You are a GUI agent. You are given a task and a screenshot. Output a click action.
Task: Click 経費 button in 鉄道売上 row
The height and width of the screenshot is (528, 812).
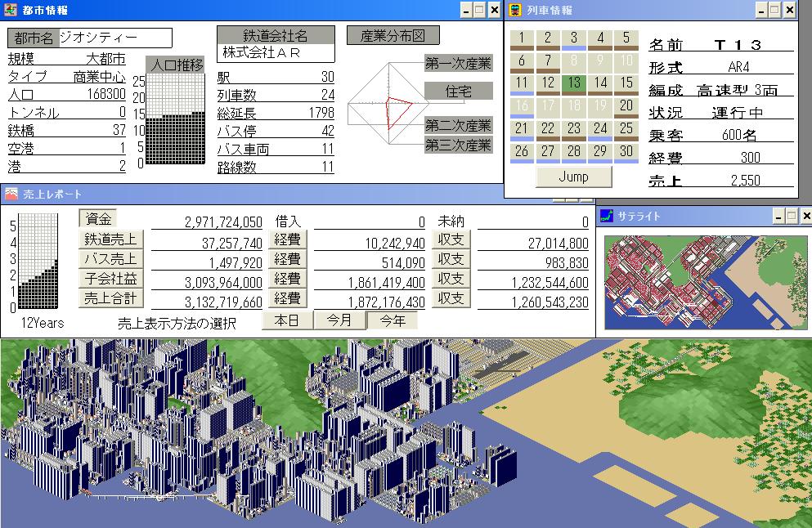point(287,239)
